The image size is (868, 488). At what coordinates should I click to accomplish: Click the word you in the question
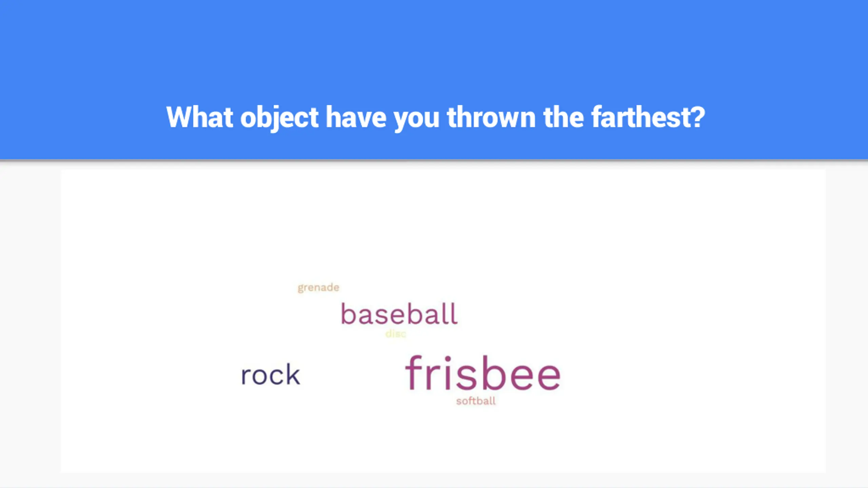pos(416,119)
